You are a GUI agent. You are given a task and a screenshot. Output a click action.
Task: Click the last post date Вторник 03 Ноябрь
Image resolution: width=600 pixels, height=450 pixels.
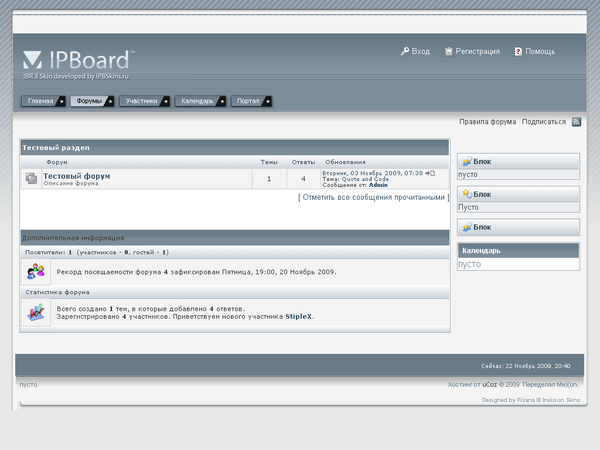(x=372, y=173)
